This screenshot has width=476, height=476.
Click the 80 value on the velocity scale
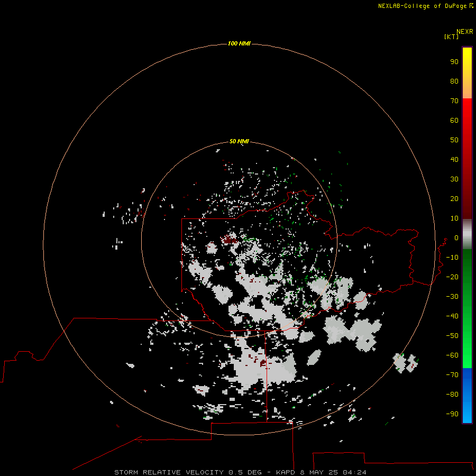(454, 81)
